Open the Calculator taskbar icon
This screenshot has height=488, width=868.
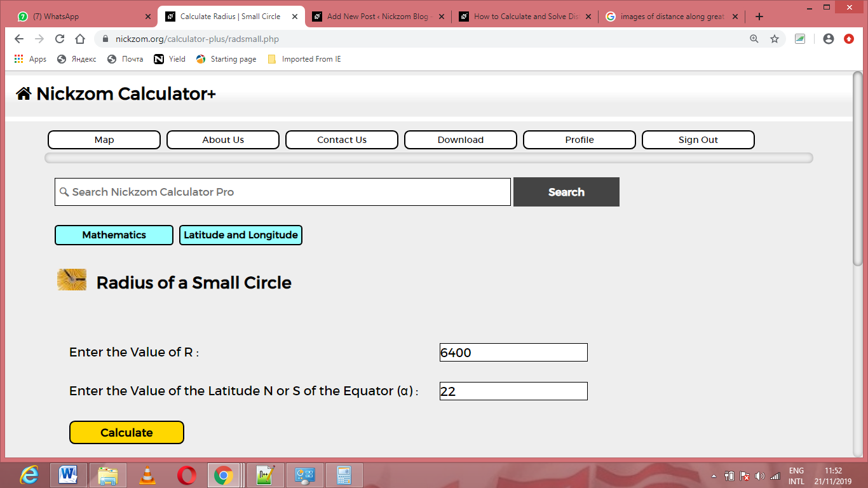coord(344,475)
